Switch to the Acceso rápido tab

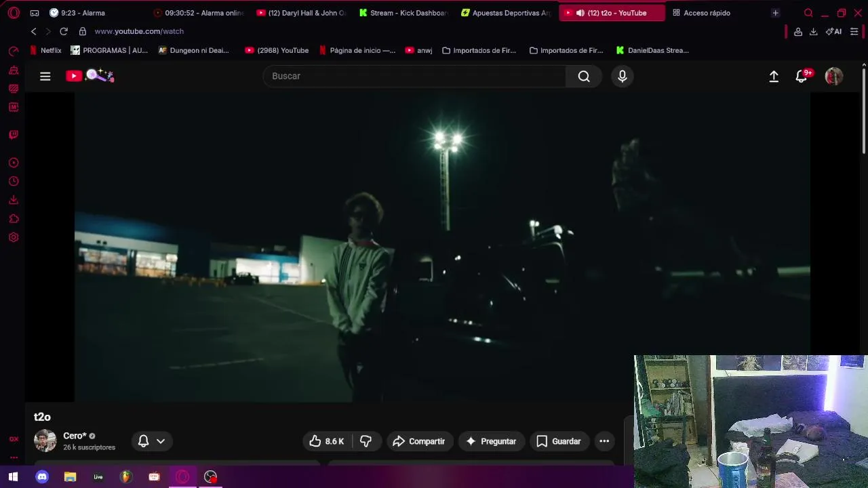click(x=707, y=13)
